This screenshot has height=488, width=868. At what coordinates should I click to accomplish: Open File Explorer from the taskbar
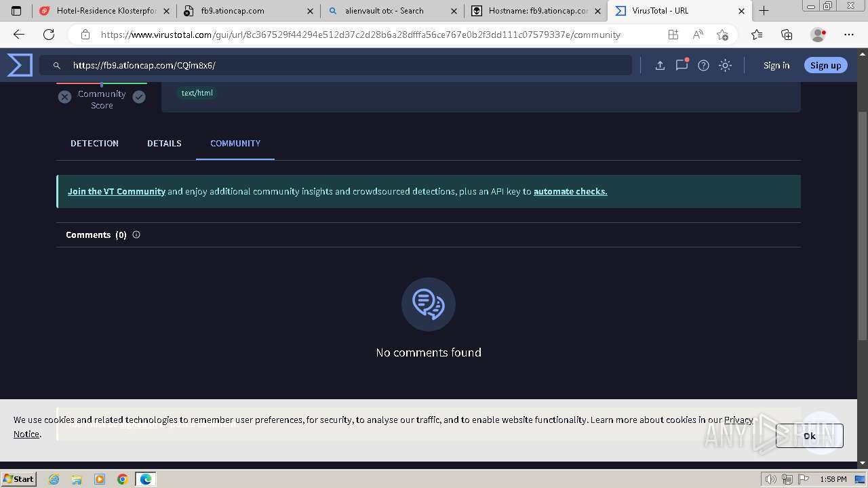click(77, 479)
